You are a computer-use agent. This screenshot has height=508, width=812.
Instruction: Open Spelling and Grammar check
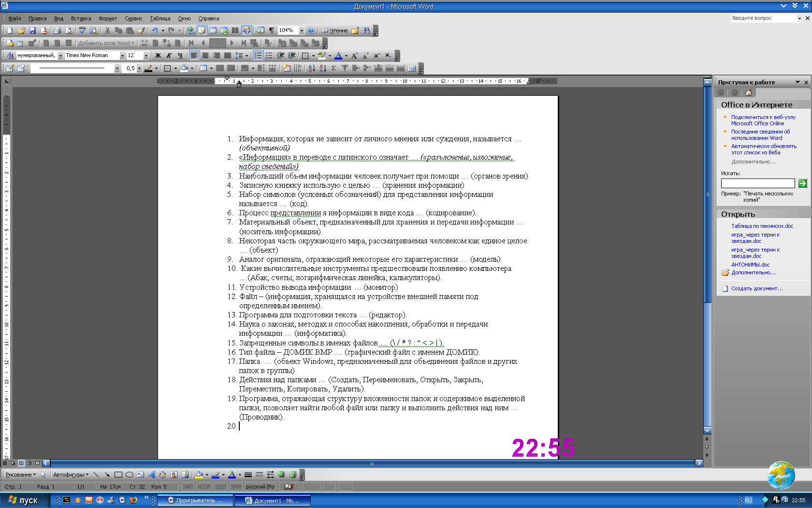(x=82, y=30)
